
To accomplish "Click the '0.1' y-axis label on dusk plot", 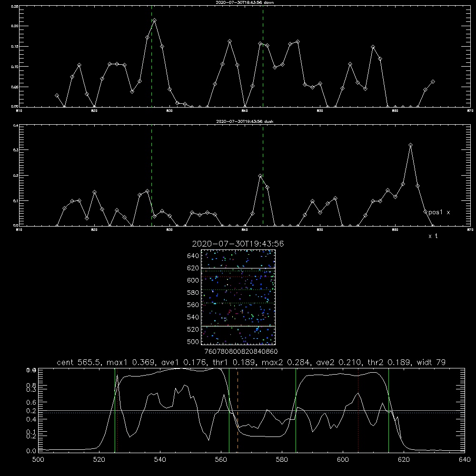I will click(16, 201).
